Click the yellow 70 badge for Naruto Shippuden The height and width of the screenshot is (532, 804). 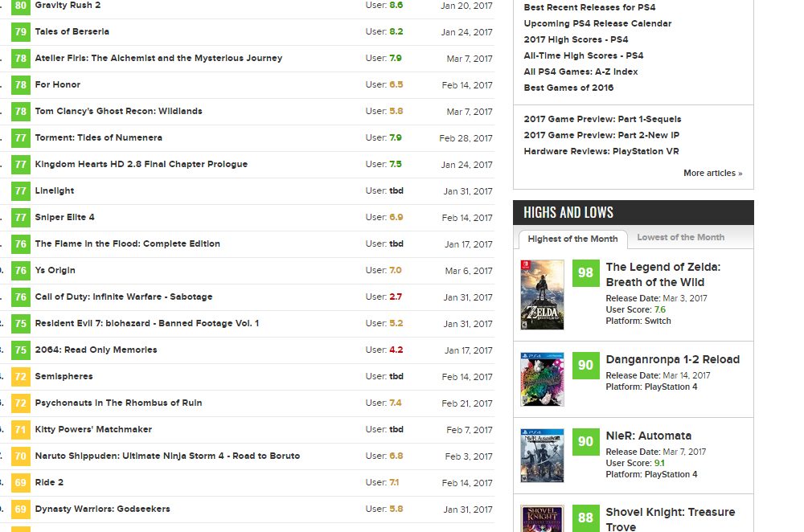point(21,456)
